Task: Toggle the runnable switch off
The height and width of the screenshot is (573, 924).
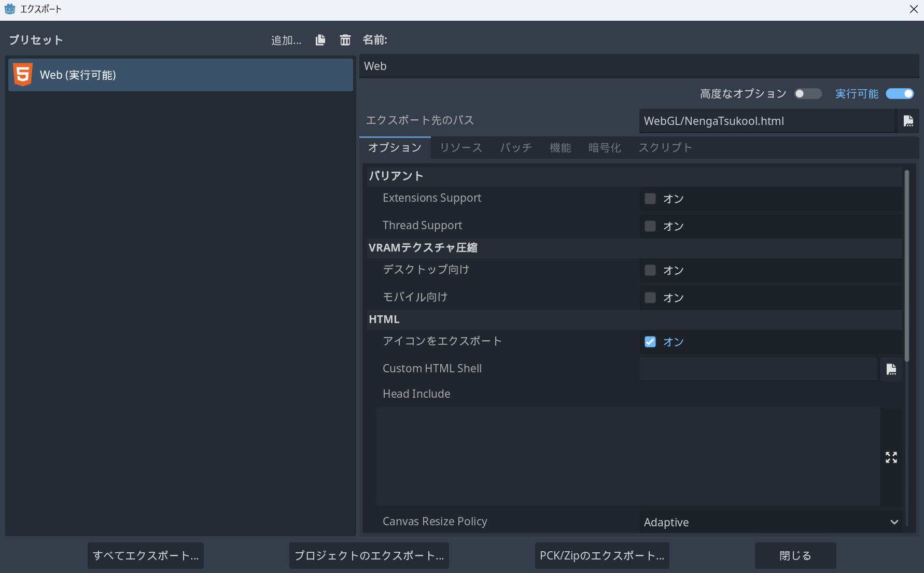Action: 900,94
